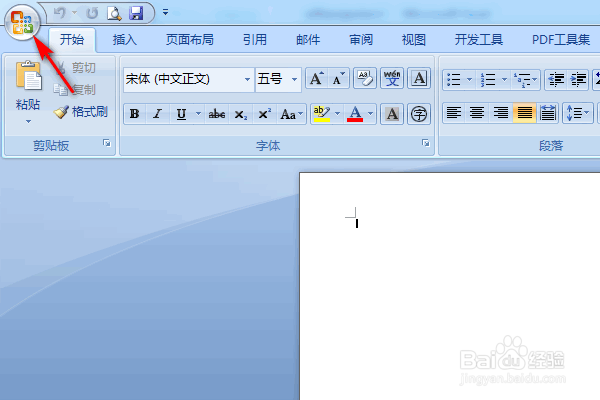The height and width of the screenshot is (400, 600).
Task: Open the PDF工具集 tab
Action: (x=561, y=39)
